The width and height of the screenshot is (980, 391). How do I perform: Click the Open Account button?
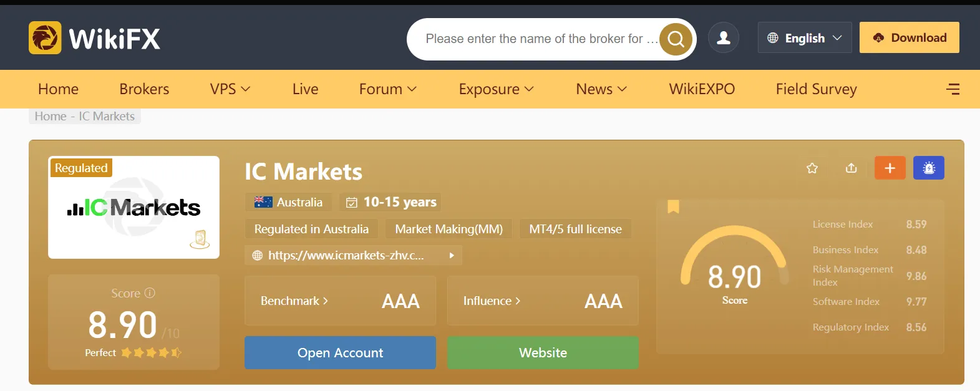point(340,353)
